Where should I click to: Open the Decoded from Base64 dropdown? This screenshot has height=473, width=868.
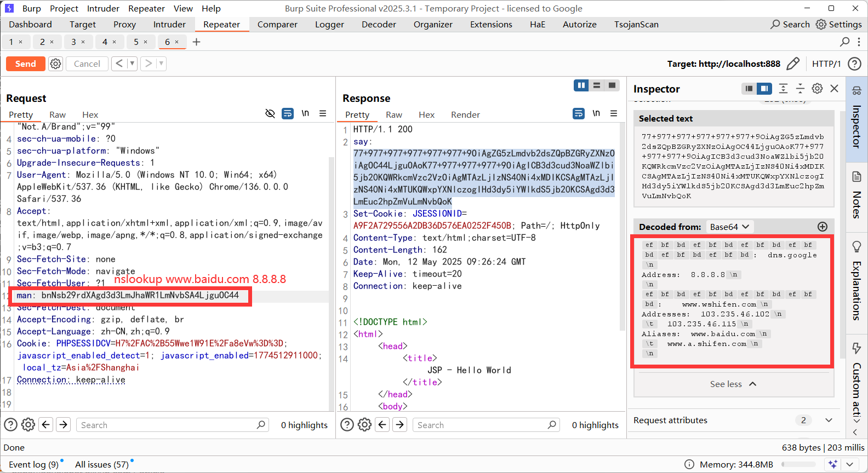pos(729,227)
